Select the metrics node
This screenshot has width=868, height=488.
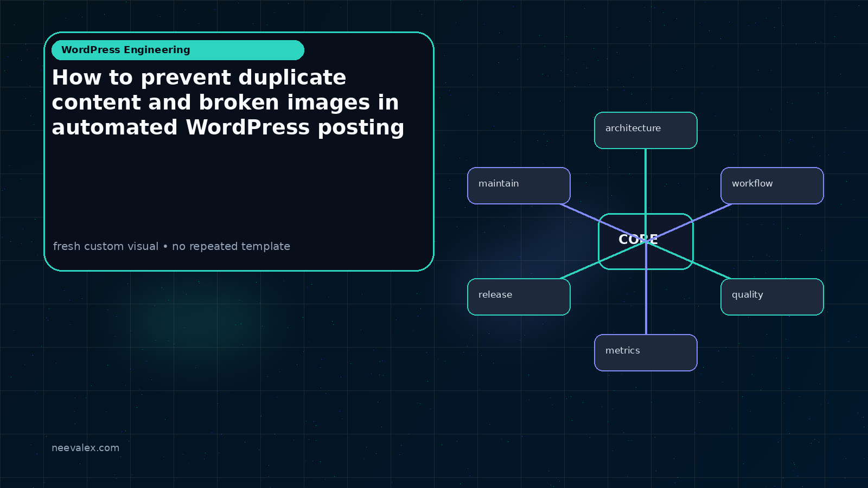pyautogui.click(x=646, y=352)
